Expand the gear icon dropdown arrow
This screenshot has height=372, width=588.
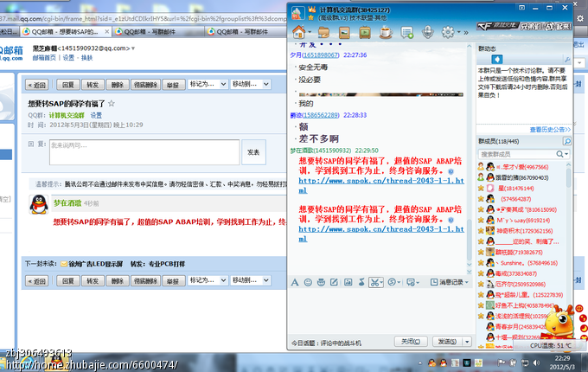458,32
